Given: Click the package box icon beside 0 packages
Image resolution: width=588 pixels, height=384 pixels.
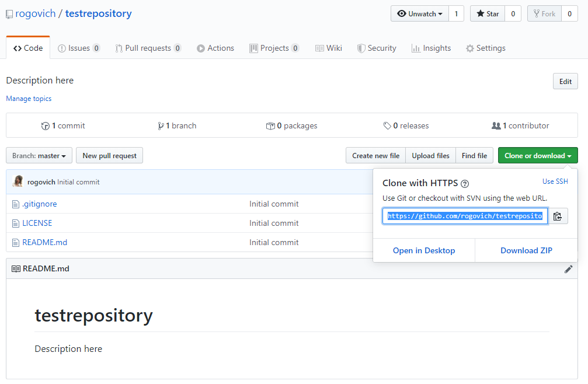Looking at the screenshot, I should coord(270,126).
